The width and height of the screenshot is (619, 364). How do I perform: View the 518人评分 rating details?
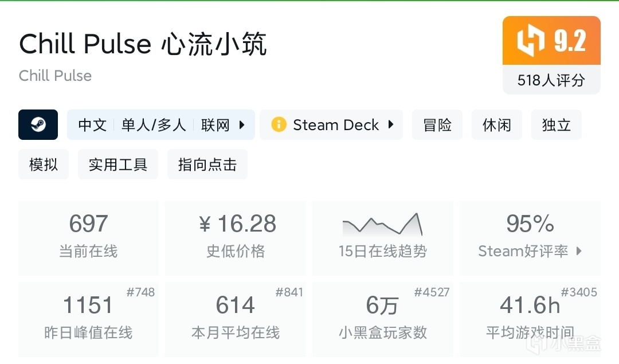551,80
